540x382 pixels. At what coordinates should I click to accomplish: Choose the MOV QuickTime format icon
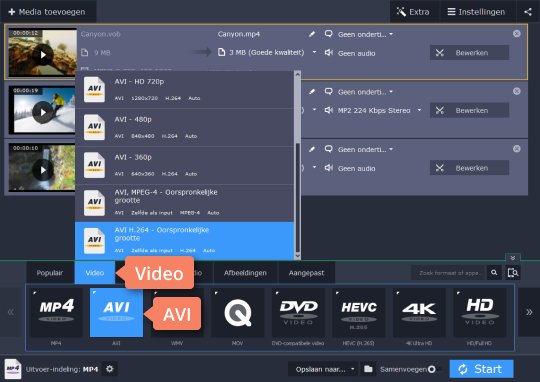(x=237, y=312)
